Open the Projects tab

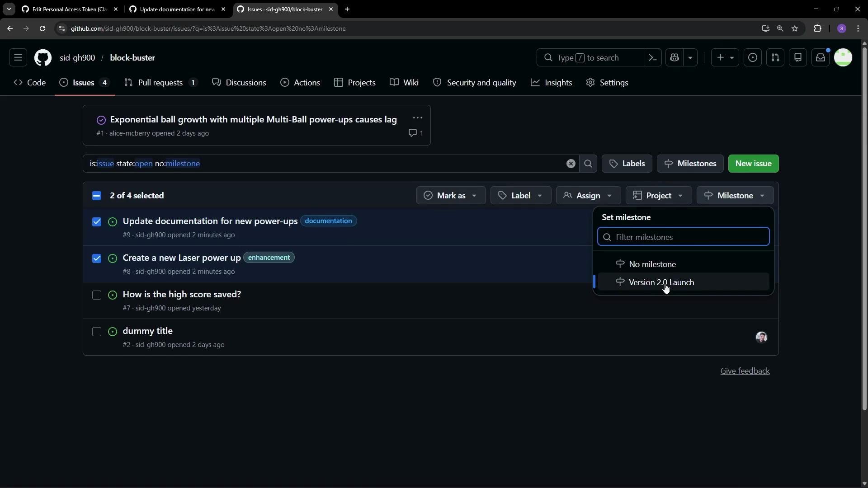pos(355,83)
